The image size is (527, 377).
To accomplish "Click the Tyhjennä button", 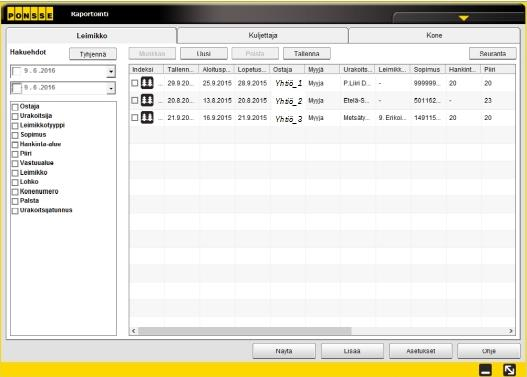I will (x=93, y=54).
